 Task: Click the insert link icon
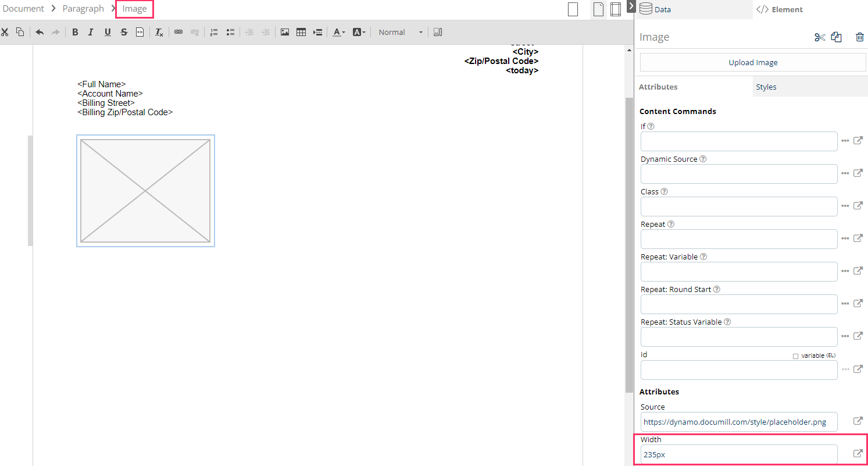tap(178, 33)
